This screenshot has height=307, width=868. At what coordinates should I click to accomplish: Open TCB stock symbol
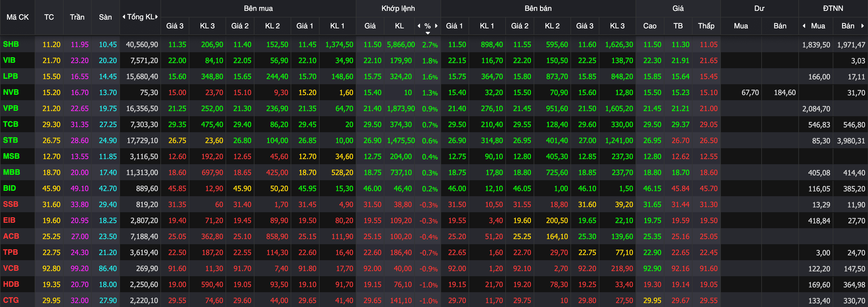(11, 124)
